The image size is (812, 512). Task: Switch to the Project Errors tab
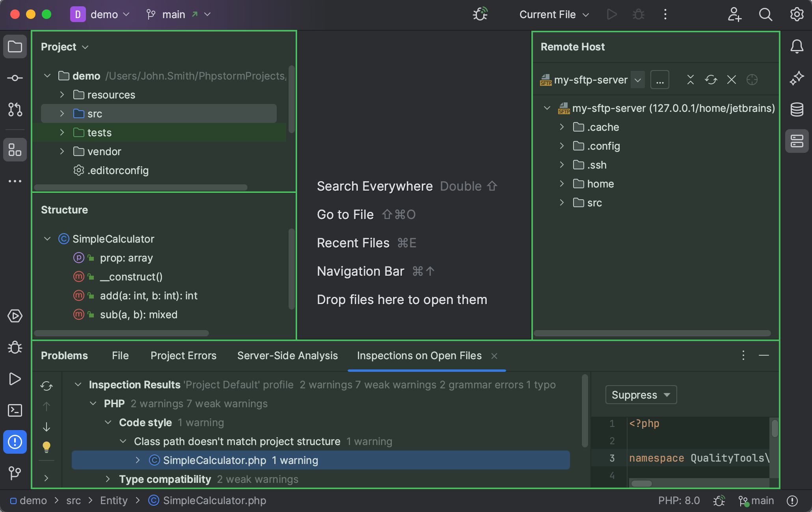pyautogui.click(x=183, y=356)
